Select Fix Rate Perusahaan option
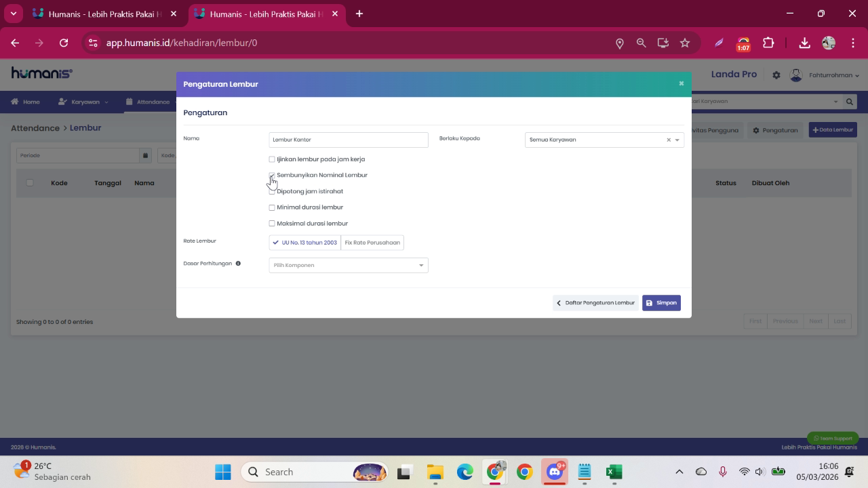 [372, 243]
